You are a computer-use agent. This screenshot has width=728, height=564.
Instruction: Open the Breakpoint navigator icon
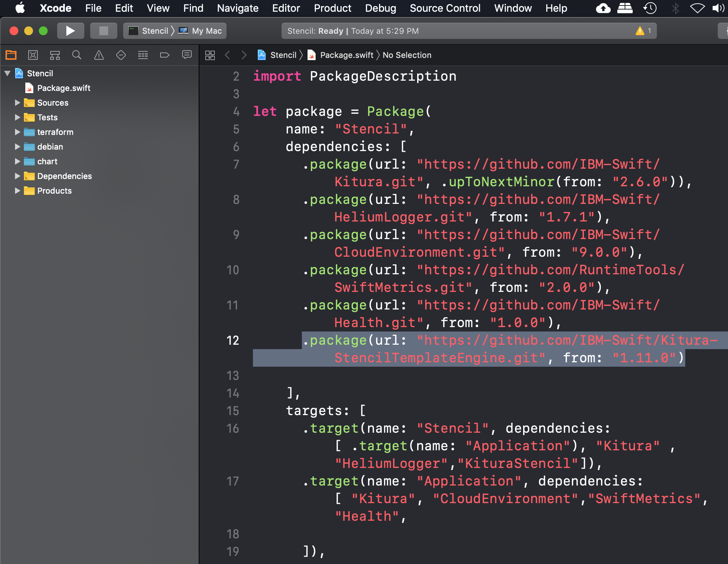[x=165, y=55]
